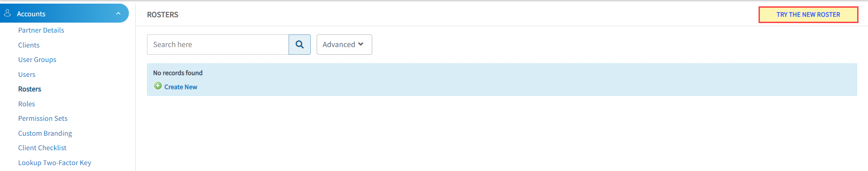
Task: Open Partner Details in sidebar
Action: pos(41,30)
